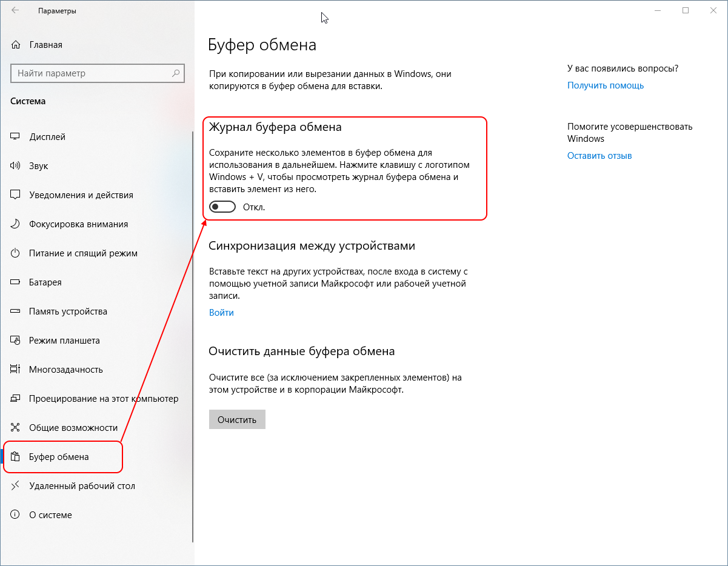Select the Дисплей settings icon
This screenshot has height=566, width=728.
click(14, 136)
